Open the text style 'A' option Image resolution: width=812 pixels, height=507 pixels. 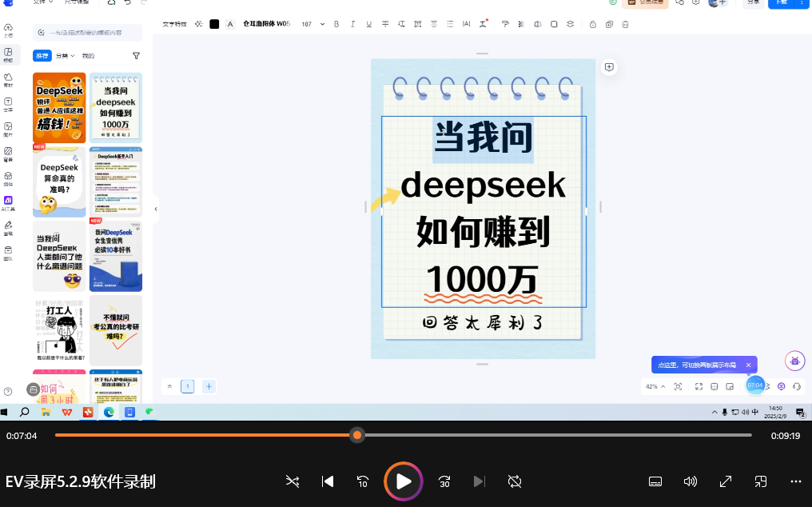click(230, 24)
